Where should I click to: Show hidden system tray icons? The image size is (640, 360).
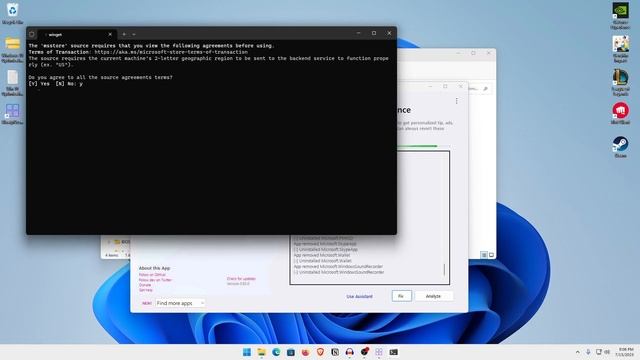tap(578, 352)
